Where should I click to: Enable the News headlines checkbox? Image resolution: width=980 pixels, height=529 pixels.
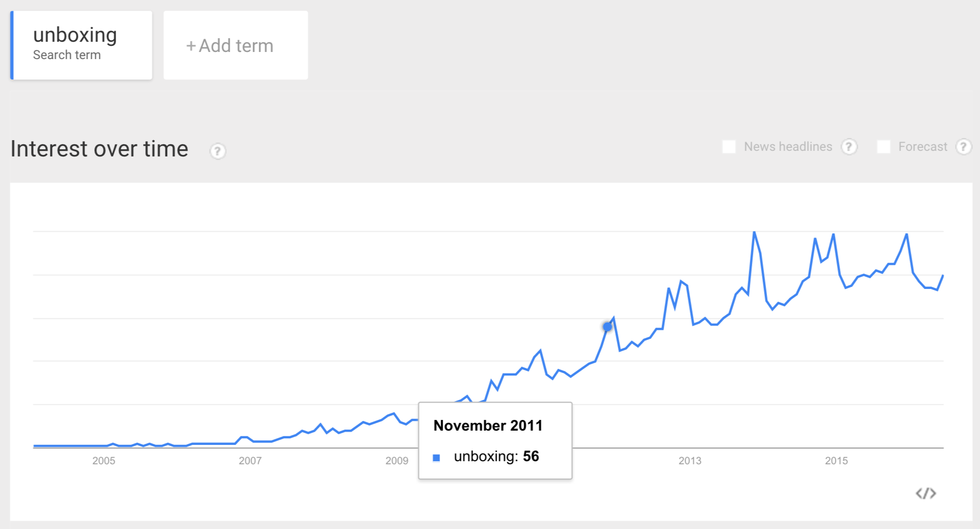pyautogui.click(x=729, y=147)
